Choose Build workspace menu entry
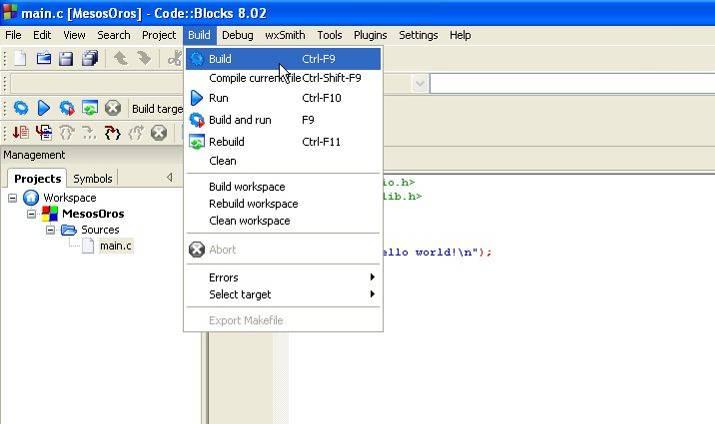Screen dimensions: 715x424 [283, 187]
